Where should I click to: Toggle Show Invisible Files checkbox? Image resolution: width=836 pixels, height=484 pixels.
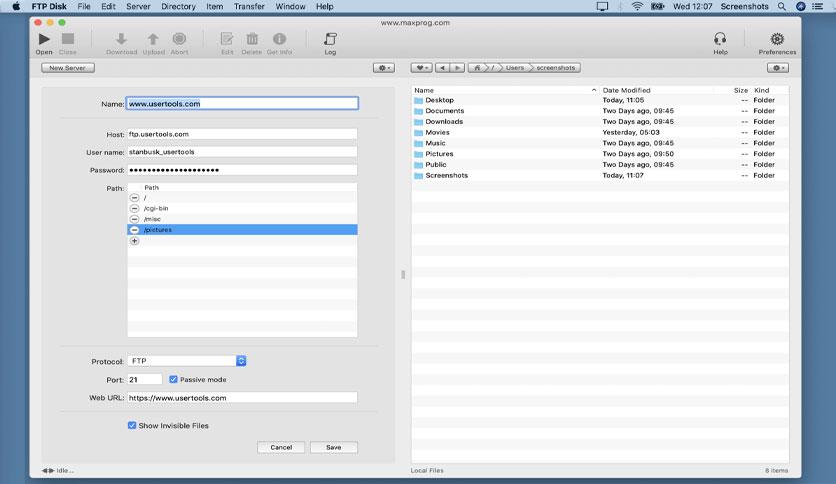click(x=132, y=425)
